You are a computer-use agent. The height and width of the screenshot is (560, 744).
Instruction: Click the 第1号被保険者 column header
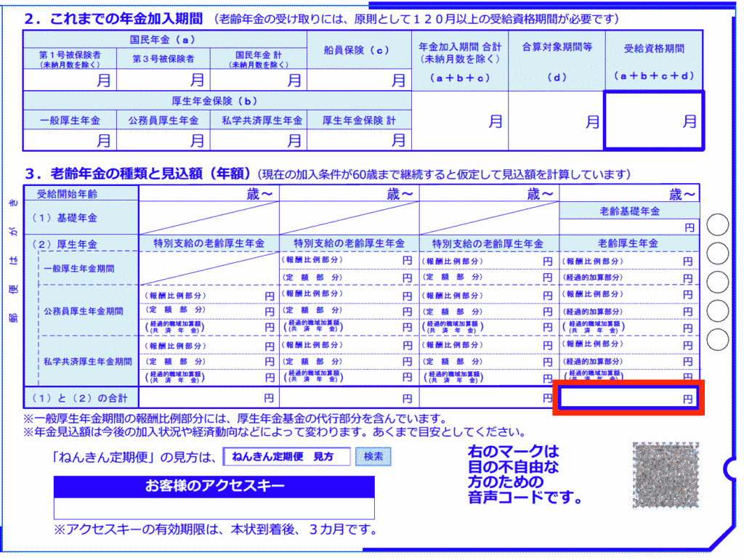70,60
